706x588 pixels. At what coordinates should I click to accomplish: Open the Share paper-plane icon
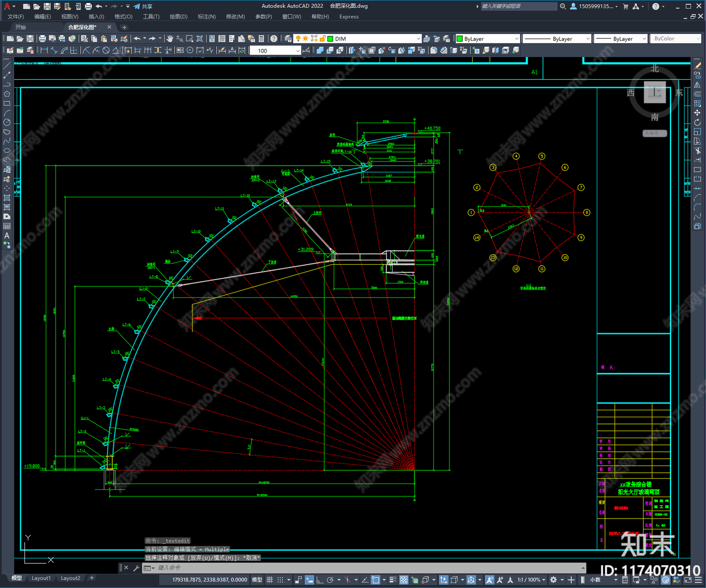pyautogui.click(x=137, y=6)
